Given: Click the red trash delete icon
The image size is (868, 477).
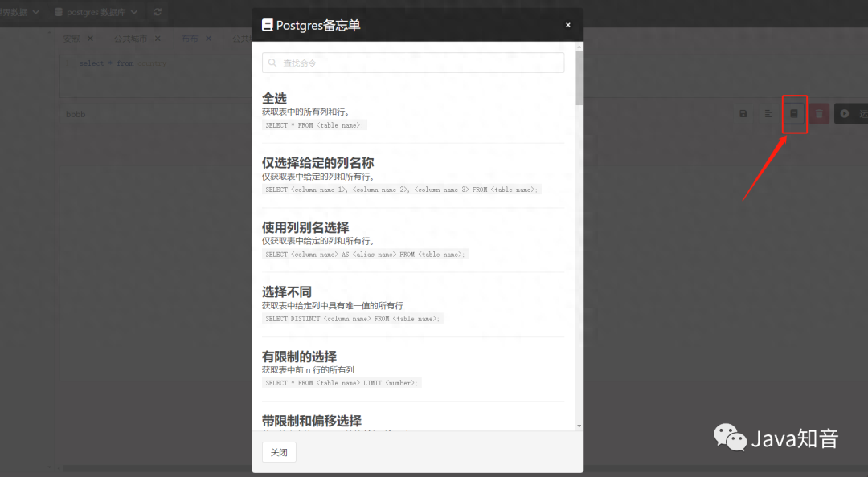Looking at the screenshot, I should tap(819, 114).
